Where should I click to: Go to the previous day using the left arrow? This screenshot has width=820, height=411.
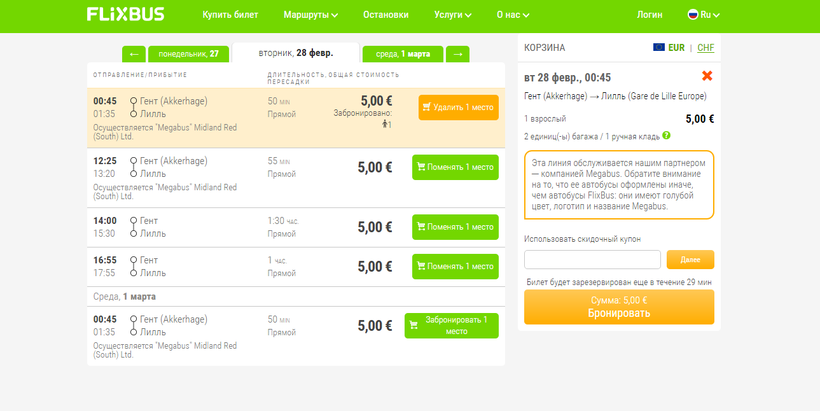pos(133,54)
